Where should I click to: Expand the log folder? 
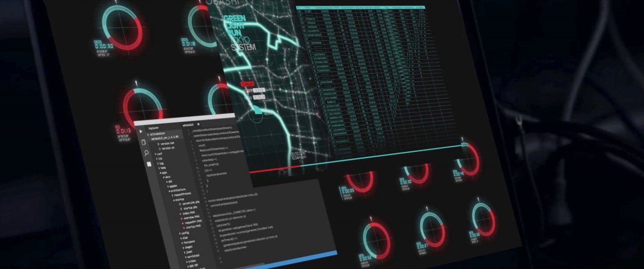[x=160, y=163]
